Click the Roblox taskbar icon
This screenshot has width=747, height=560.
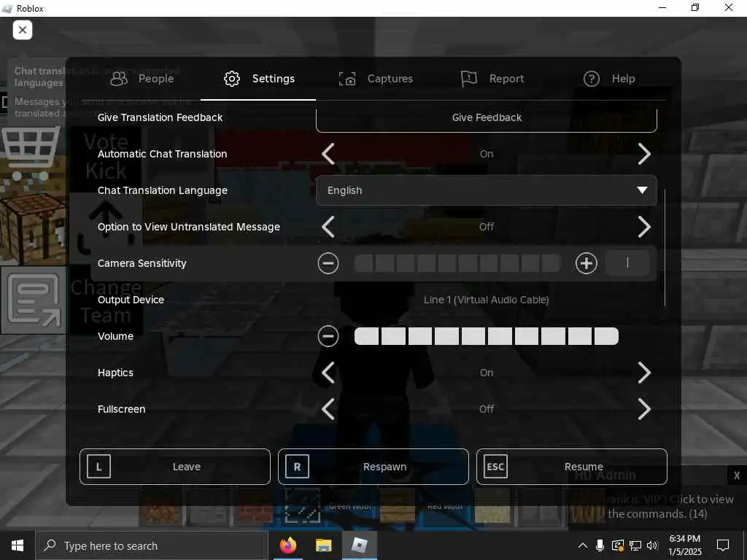(x=359, y=545)
